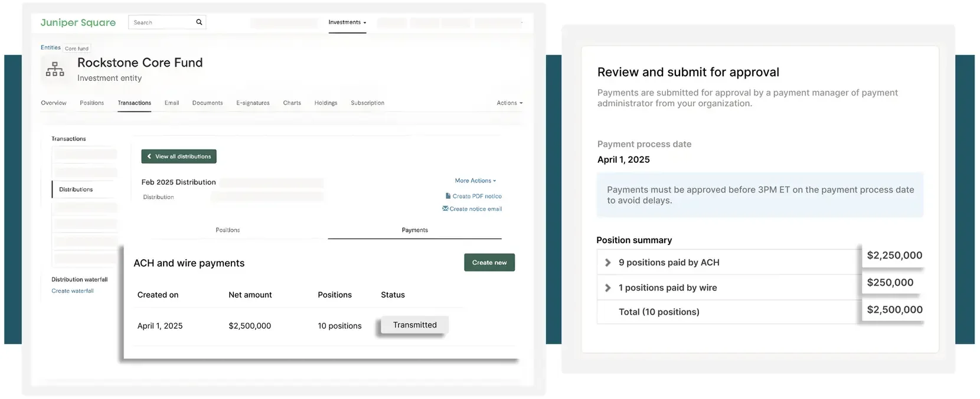980x399 pixels.
Task: Click the search magnifier icon
Action: pos(199,22)
